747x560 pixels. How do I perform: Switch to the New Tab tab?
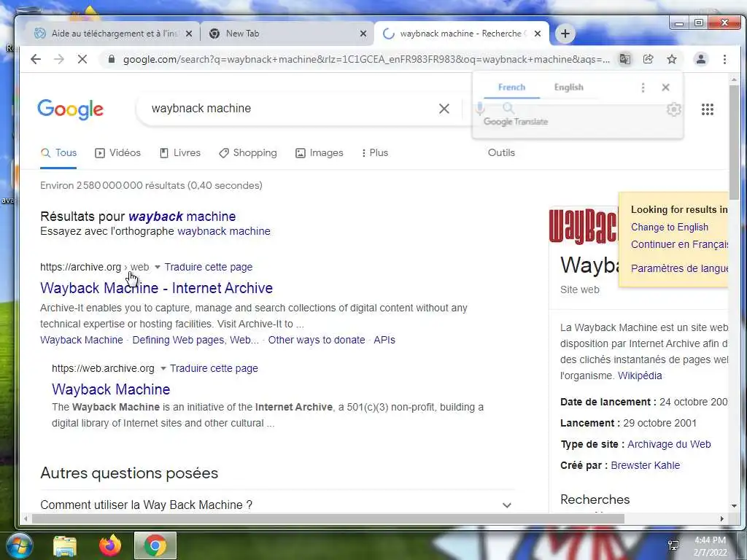coord(287,34)
